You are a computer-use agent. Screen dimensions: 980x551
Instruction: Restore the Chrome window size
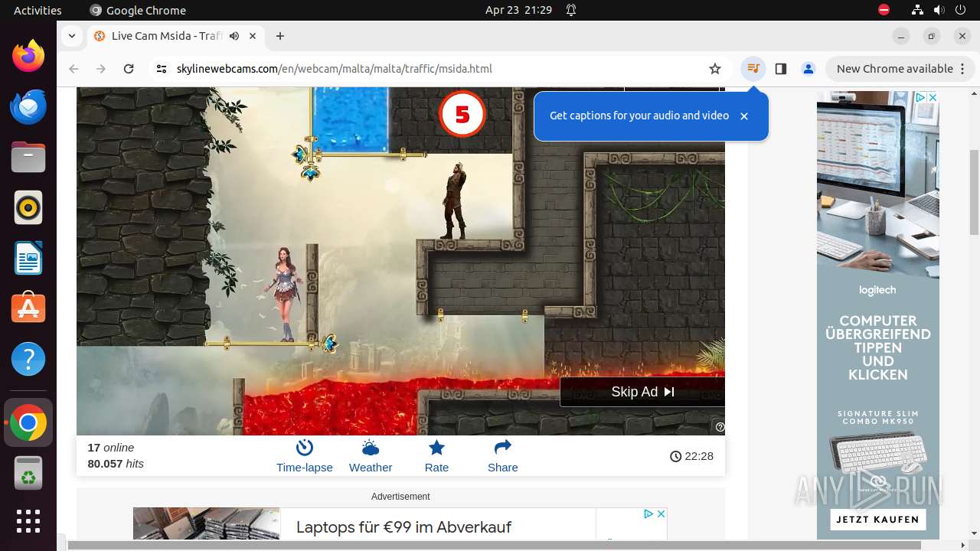click(932, 36)
